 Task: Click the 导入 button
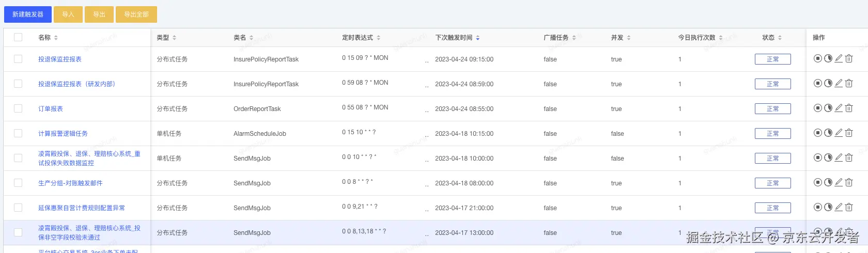tap(68, 14)
